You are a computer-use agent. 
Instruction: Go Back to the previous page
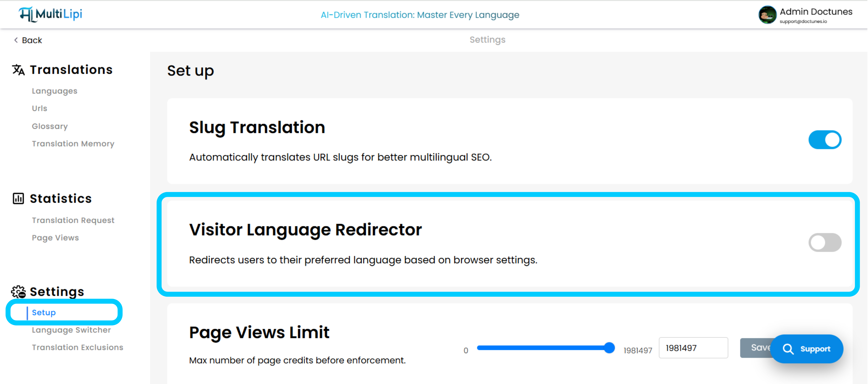click(28, 40)
